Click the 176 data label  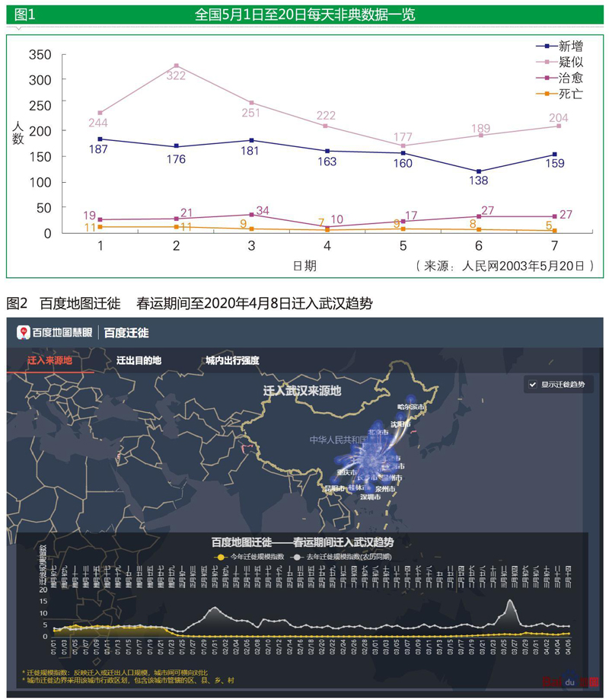click(176, 159)
